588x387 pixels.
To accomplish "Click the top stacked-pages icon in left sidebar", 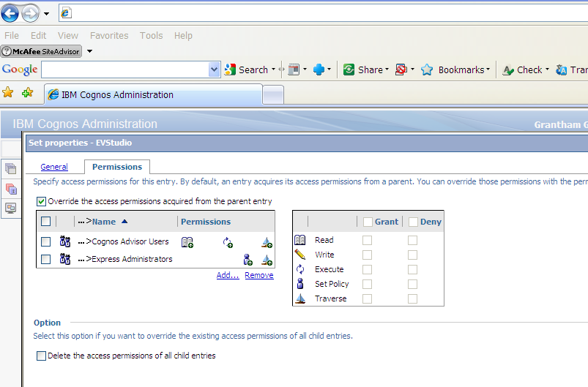I will 11,168.
